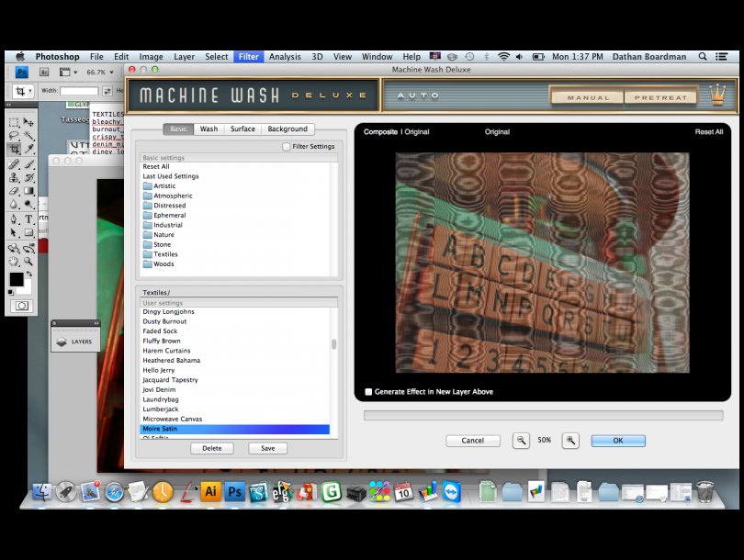
Task: Click the user settings list scrollbar
Action: (334, 344)
